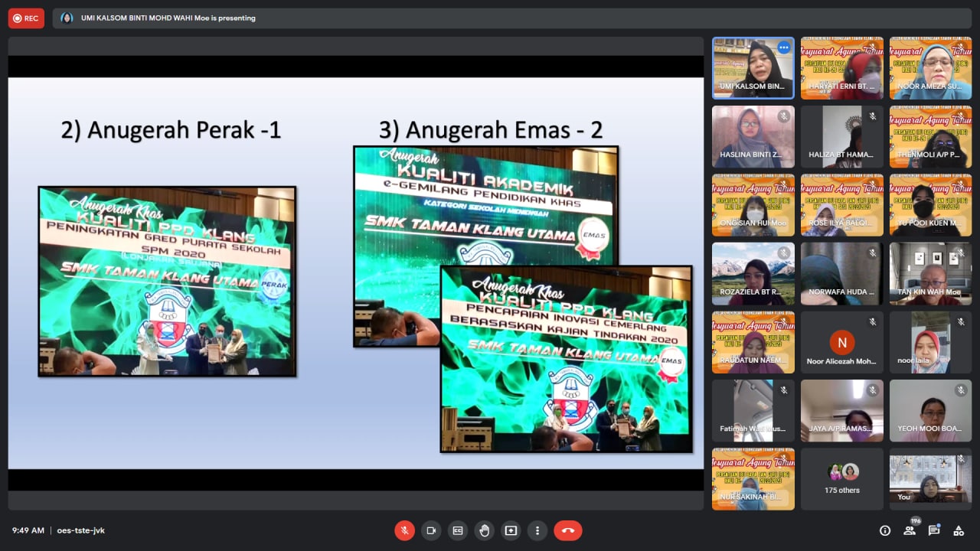Viewport: 980px width, 551px height.
Task: Leave the call with the red hang-up button
Action: pos(568,530)
